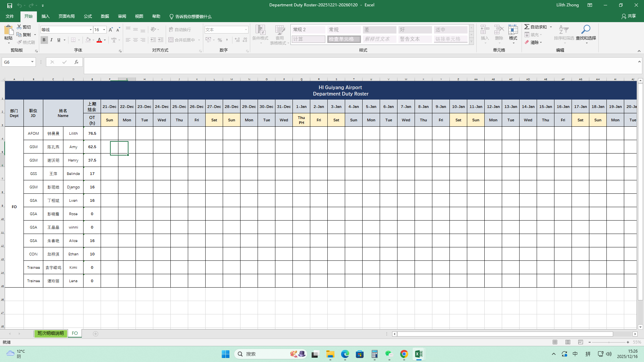Open the font size dropdown
The height and width of the screenshot is (362, 644).
click(104, 29)
